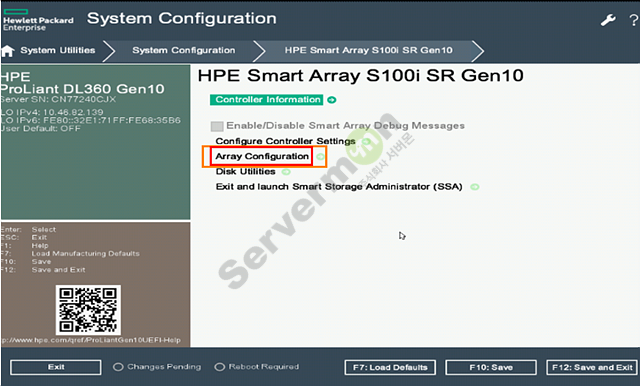Open help via the question mark icon
Viewport: 640px width, 386px height.
pos(634,20)
